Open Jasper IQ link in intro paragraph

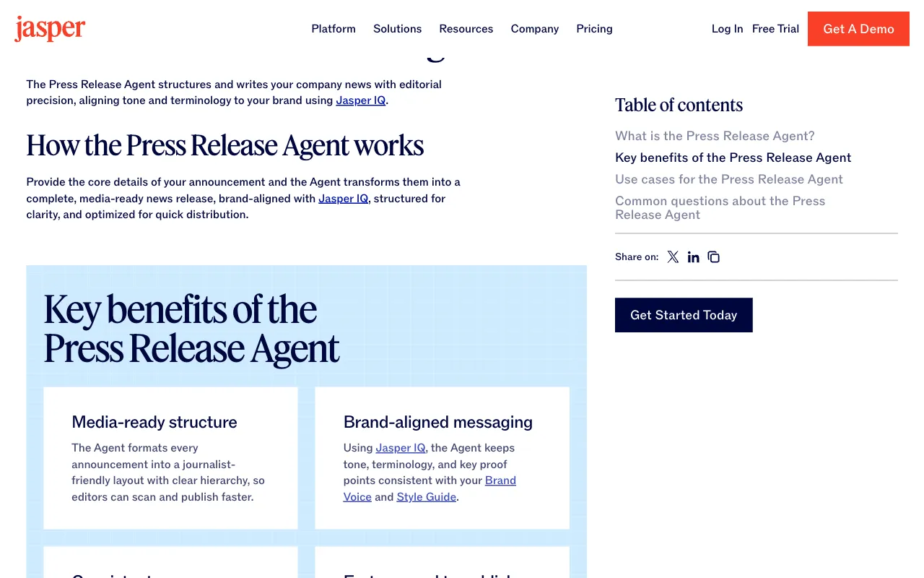(361, 100)
